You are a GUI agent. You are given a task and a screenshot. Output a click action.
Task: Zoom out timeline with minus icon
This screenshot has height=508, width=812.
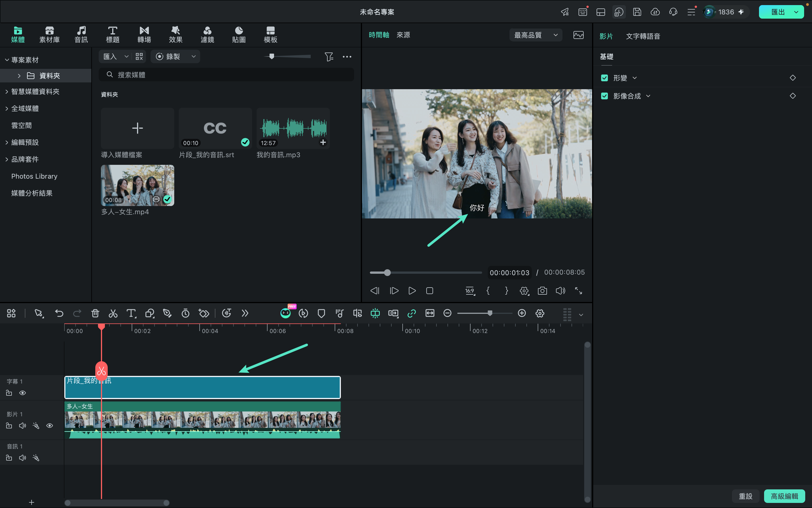(x=447, y=313)
